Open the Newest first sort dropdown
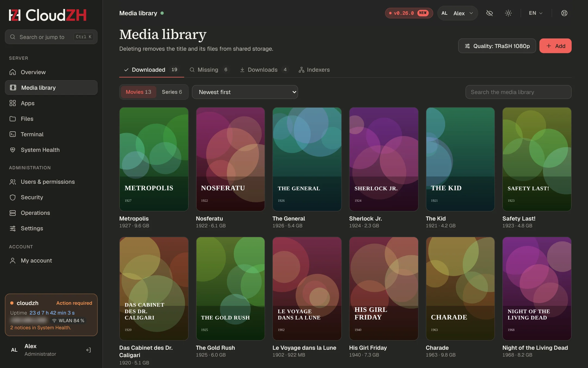 [x=245, y=92]
